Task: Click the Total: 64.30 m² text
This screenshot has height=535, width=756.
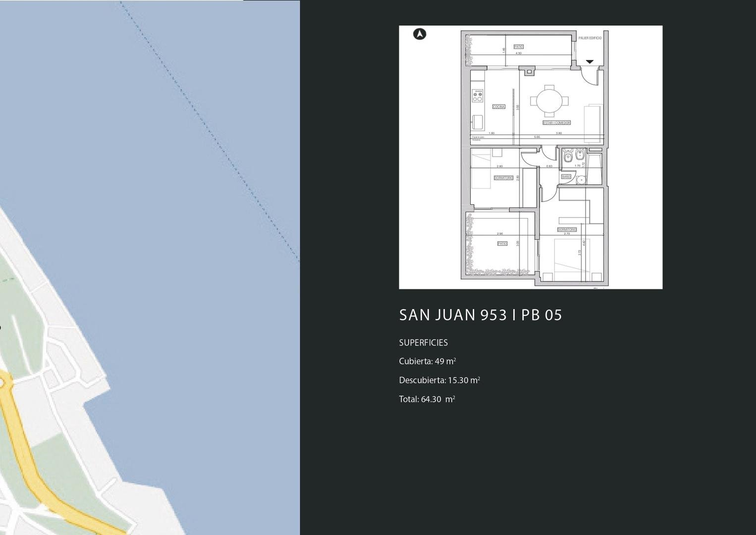Action: [427, 399]
